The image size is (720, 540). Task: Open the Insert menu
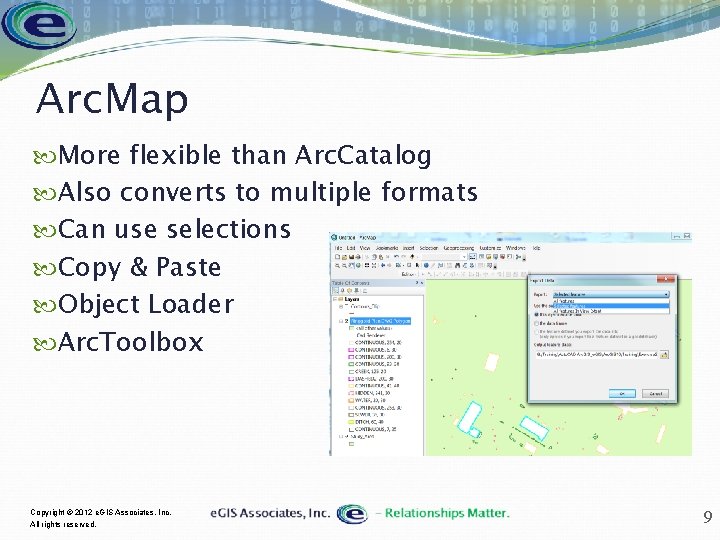coord(409,248)
